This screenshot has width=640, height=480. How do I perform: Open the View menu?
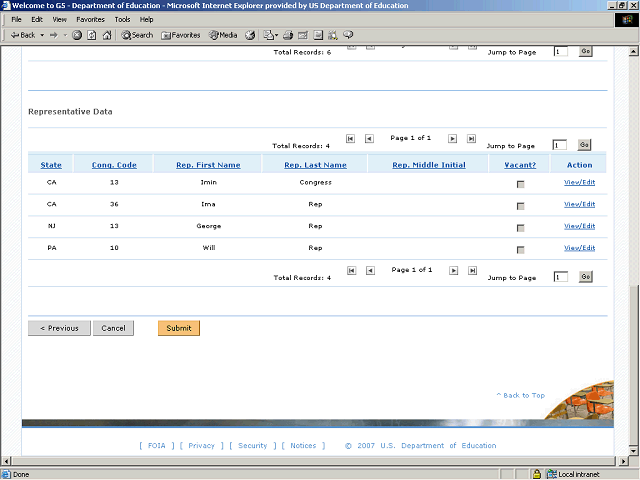click(x=60, y=19)
